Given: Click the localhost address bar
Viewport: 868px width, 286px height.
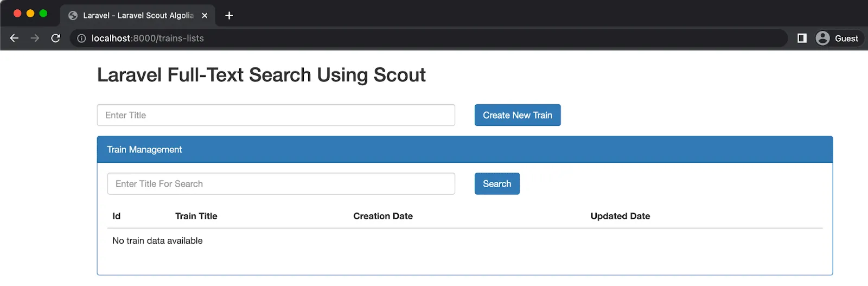Looking at the screenshot, I should [380, 38].
